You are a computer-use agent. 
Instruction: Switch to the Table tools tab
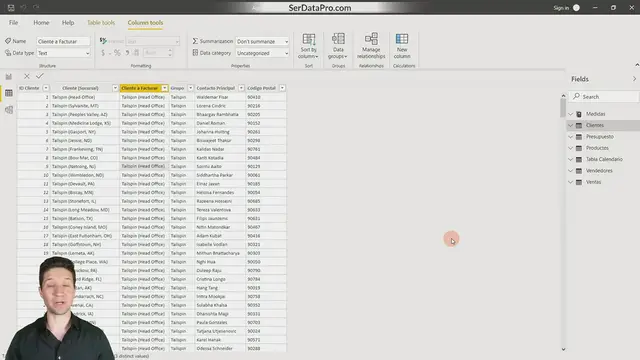tap(101, 22)
